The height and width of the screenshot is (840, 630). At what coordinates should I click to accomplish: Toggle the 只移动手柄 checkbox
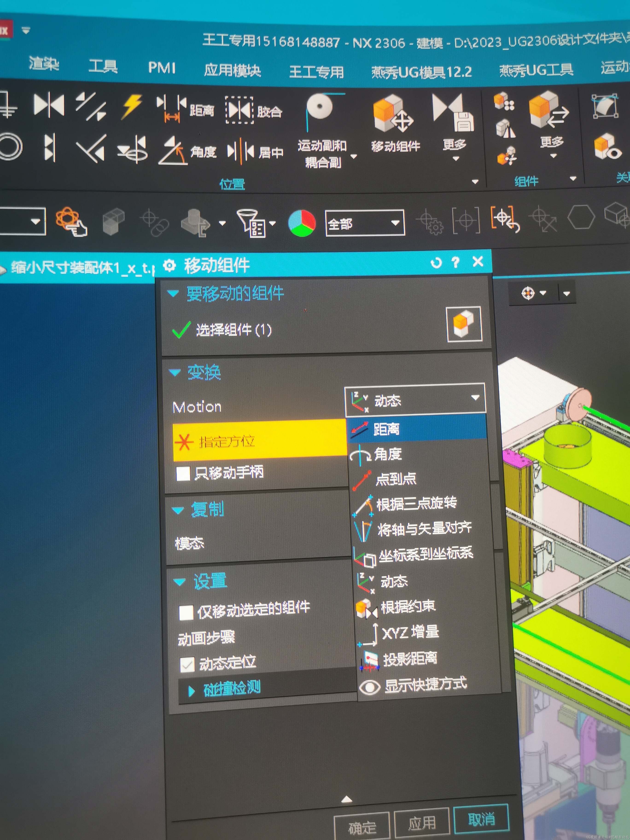click(183, 474)
